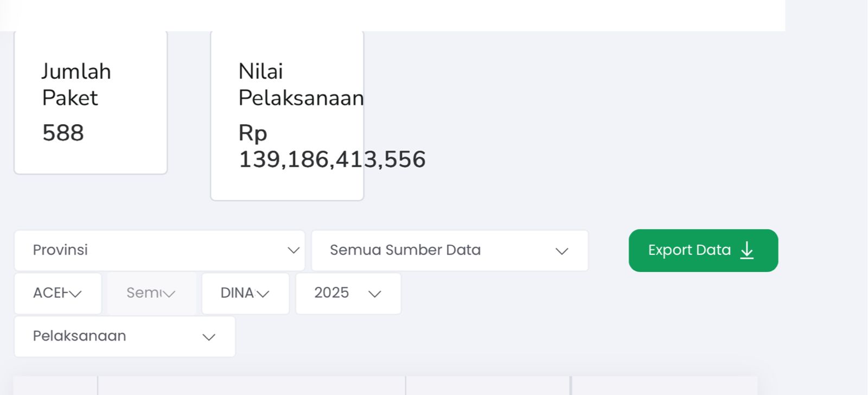Viewport: 868px width, 395px height.
Task: Click the chevron on the ACEH filter
Action: (x=74, y=294)
